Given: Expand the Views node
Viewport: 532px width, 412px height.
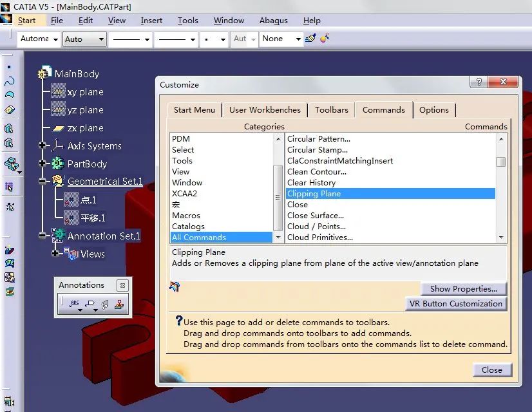Looking at the screenshot, I should tap(55, 253).
